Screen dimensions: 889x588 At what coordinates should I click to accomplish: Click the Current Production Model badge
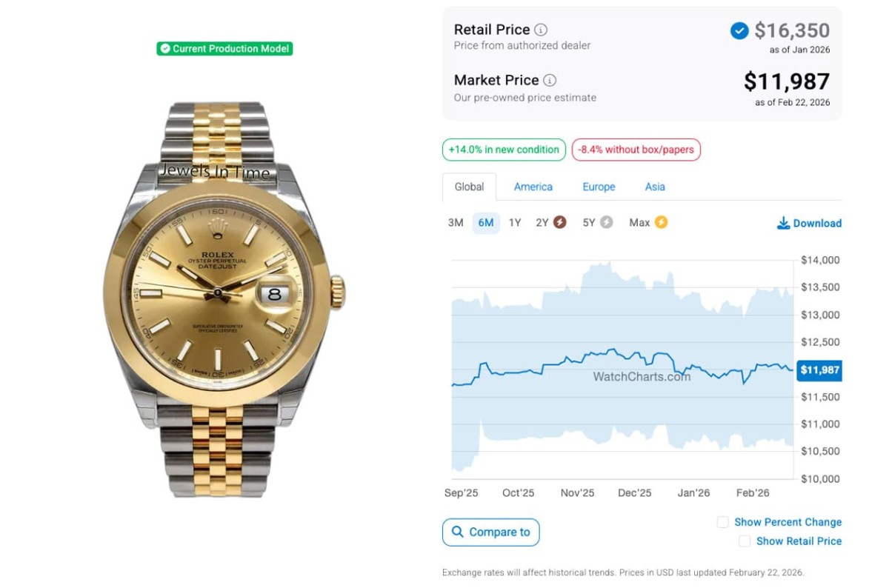224,49
